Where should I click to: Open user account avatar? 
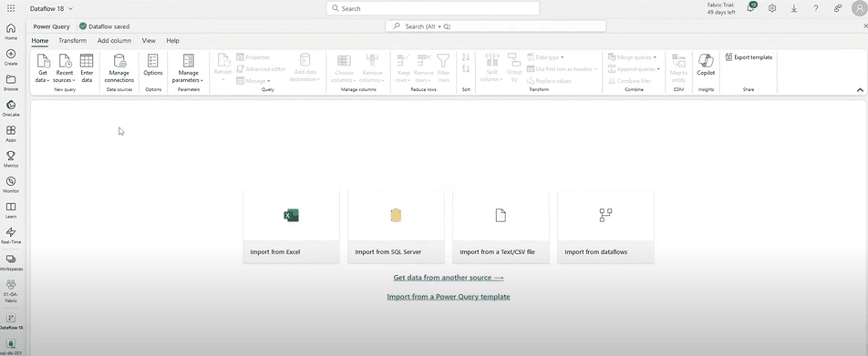858,9
